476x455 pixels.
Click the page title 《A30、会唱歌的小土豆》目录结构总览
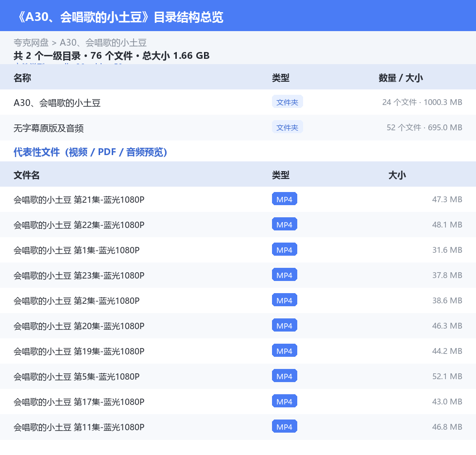point(120,17)
